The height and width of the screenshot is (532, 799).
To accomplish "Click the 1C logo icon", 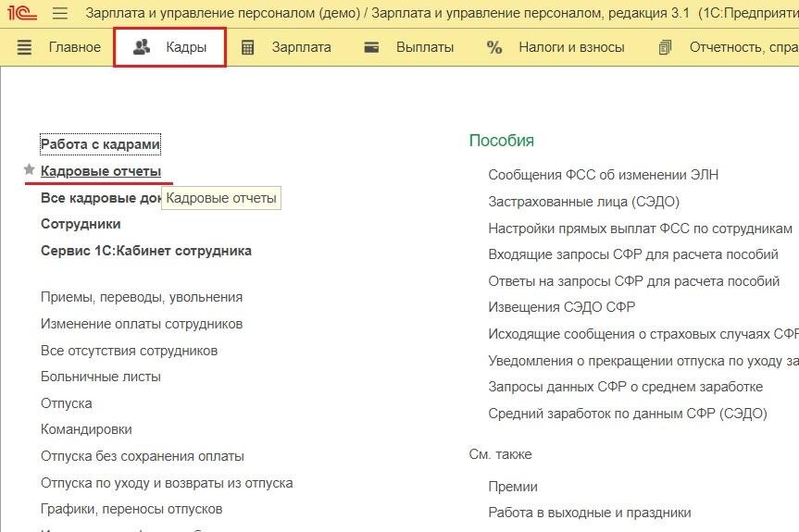I will tap(22, 12).
